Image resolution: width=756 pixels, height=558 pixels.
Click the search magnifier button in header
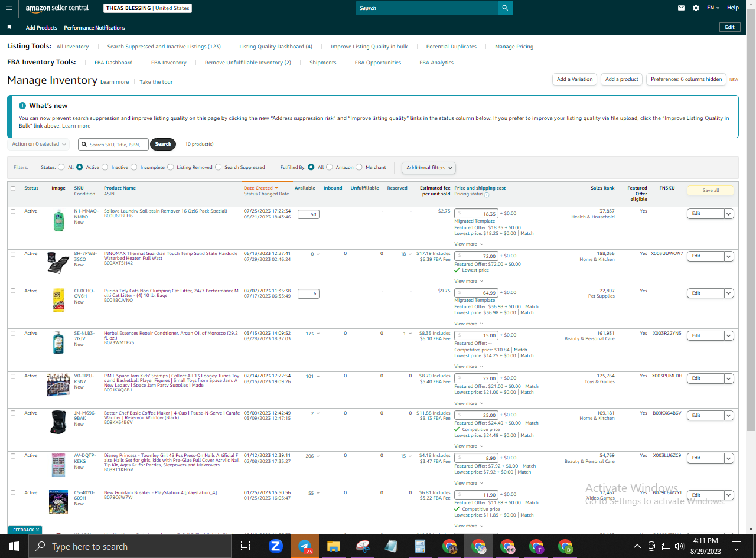point(505,8)
